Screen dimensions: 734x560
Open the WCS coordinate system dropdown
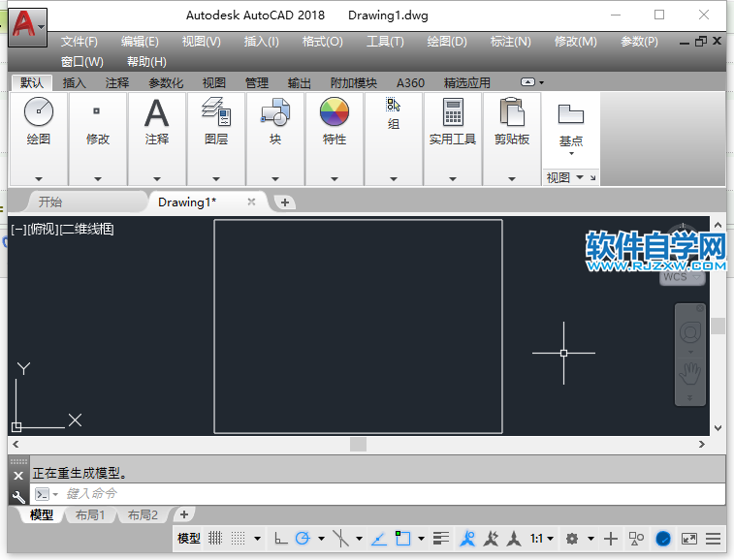click(x=682, y=277)
